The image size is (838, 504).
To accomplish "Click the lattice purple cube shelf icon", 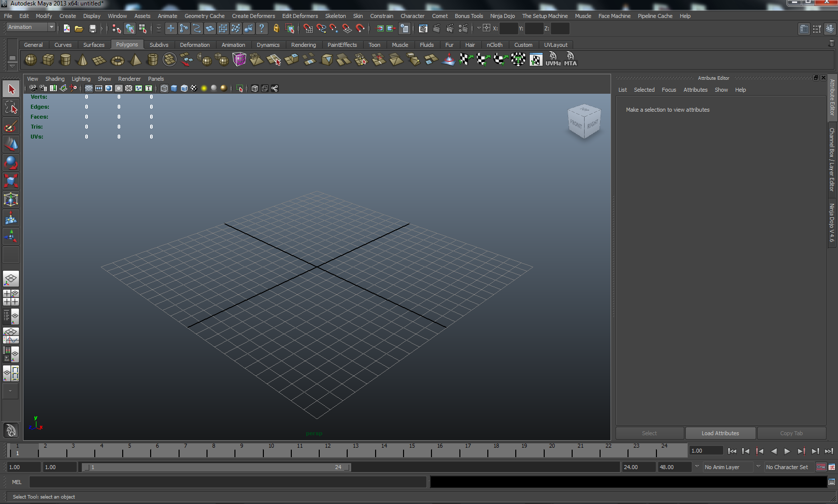I will tap(239, 60).
